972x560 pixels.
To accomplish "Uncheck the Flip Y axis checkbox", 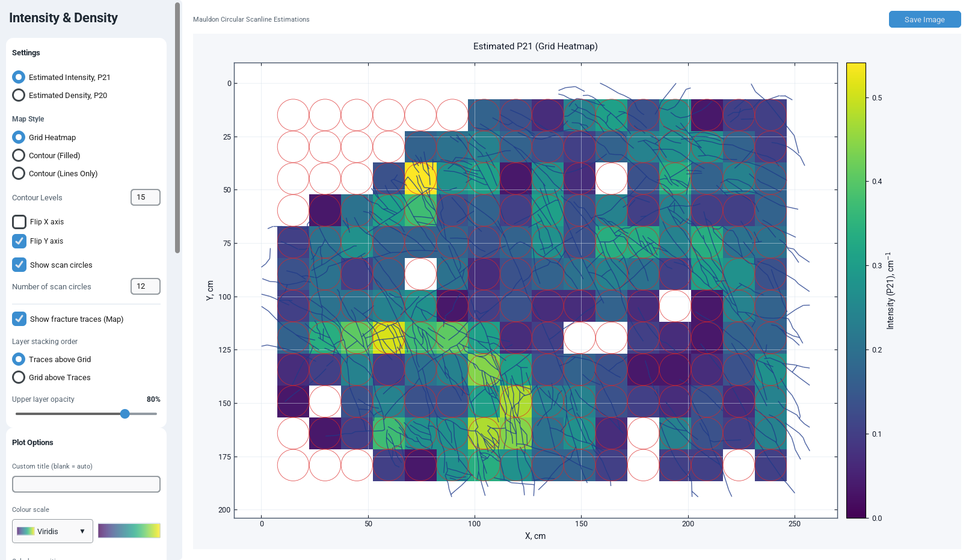I will (19, 241).
